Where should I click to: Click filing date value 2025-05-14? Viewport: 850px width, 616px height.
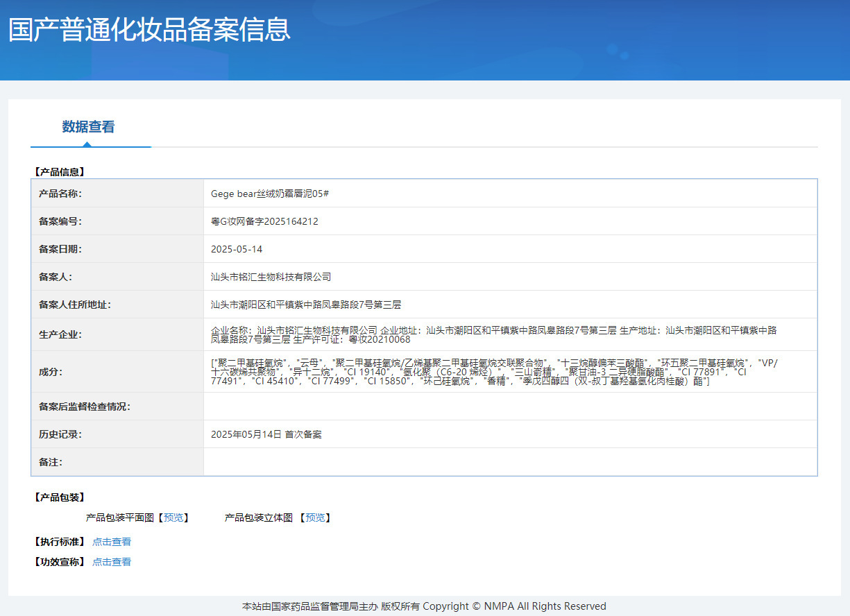coord(237,249)
